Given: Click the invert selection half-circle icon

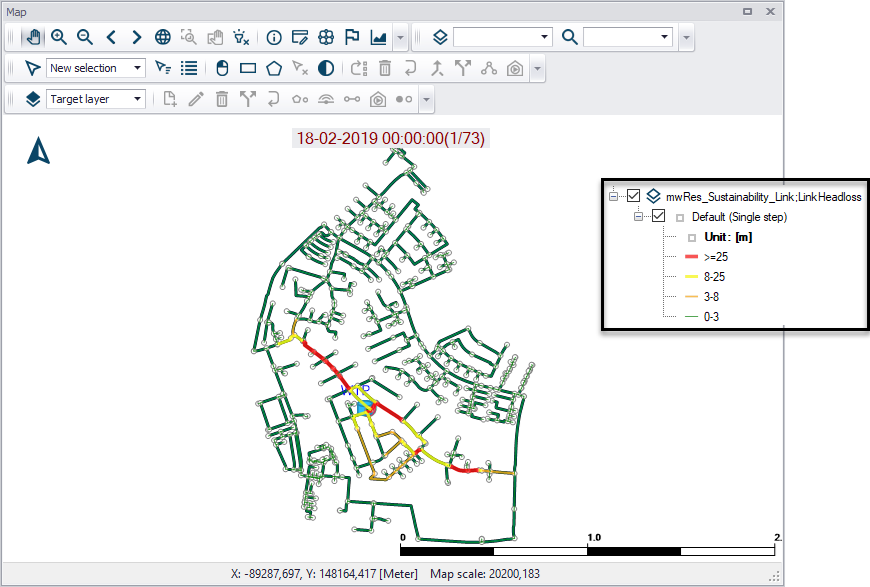Looking at the screenshot, I should [326, 68].
